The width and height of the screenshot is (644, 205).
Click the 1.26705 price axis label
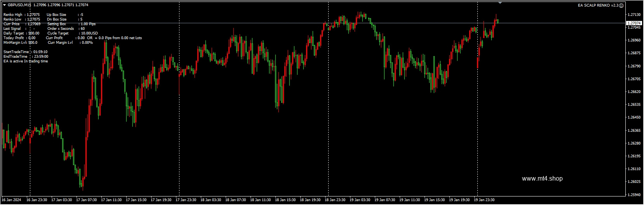tap(634, 79)
